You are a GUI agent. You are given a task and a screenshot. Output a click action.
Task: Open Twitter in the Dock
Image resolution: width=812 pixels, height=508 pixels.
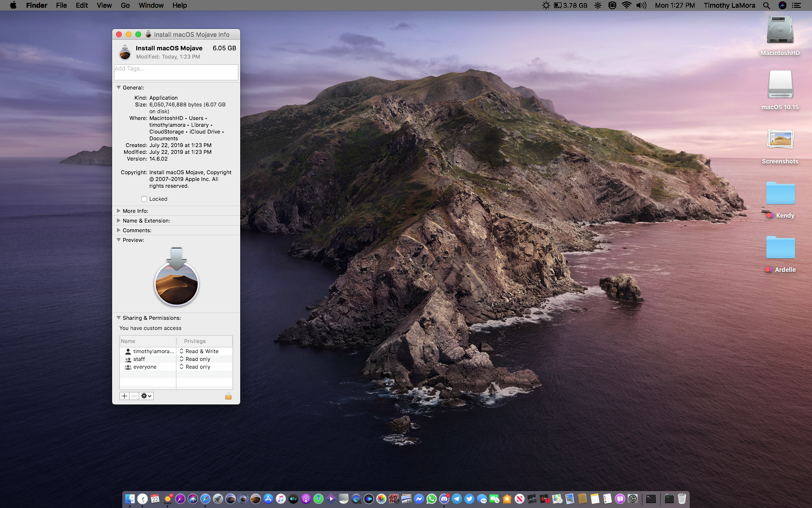(x=469, y=499)
